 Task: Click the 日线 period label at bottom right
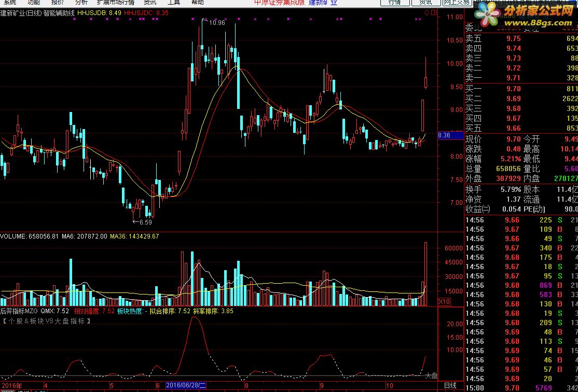pos(450,386)
